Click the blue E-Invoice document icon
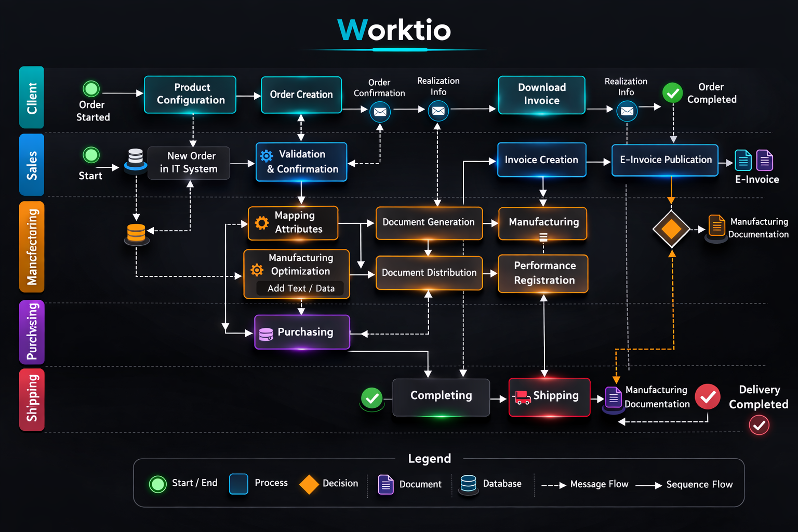The height and width of the screenshot is (532, 798). pyautogui.click(x=743, y=161)
